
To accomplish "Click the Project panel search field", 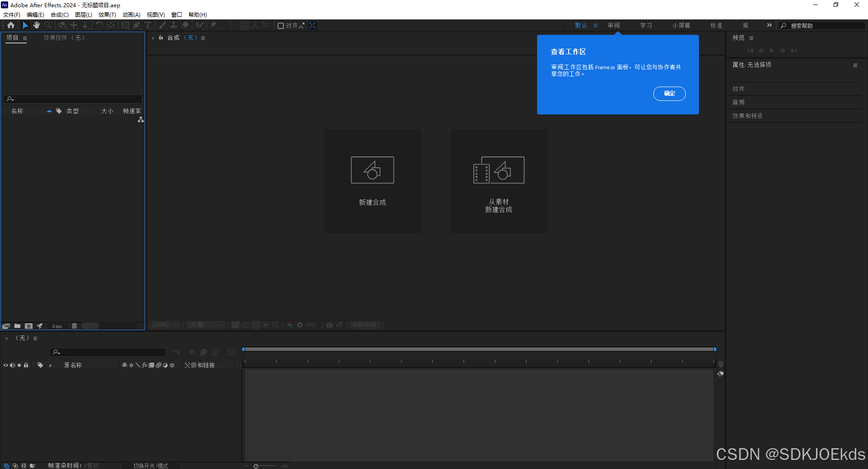I will pyautogui.click(x=73, y=99).
